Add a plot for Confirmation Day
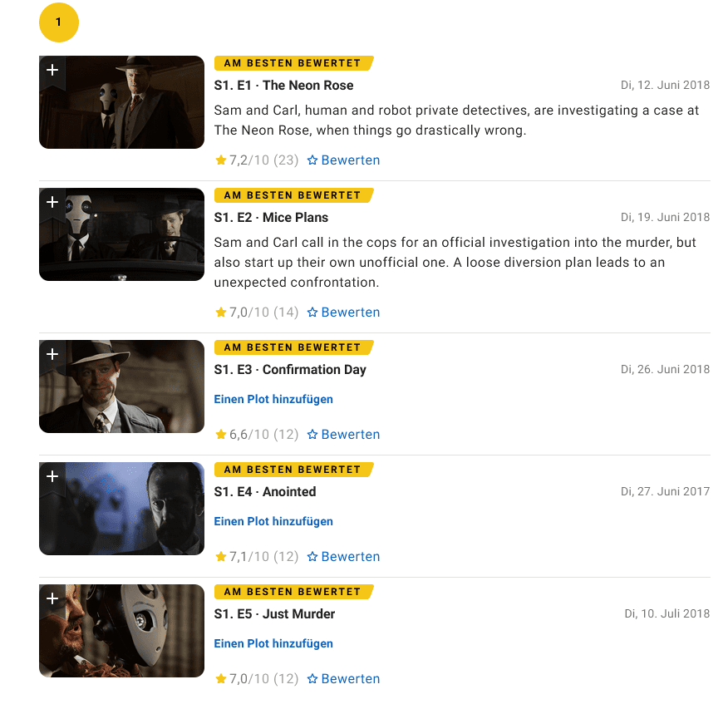The width and height of the screenshot is (728, 704). point(273,399)
